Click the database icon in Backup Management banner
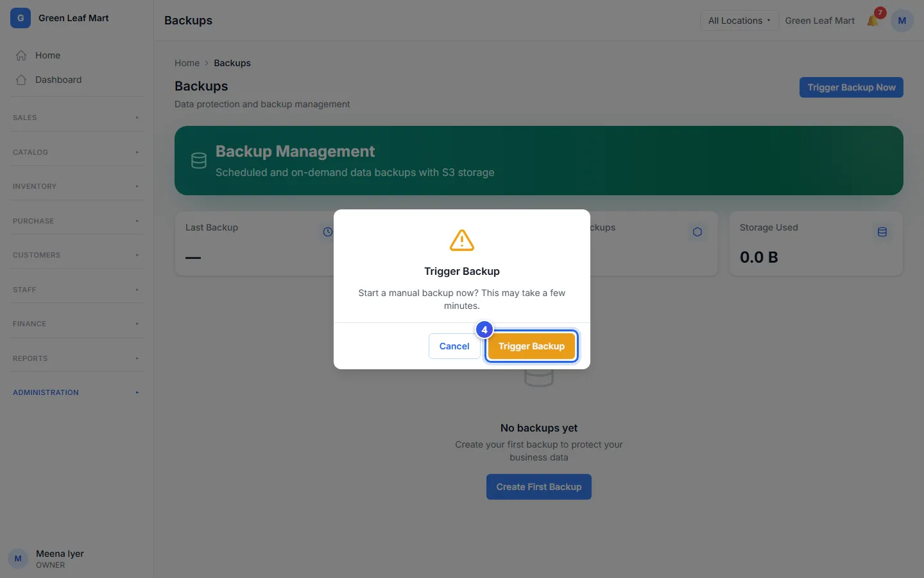The width and height of the screenshot is (924, 578). (x=199, y=161)
